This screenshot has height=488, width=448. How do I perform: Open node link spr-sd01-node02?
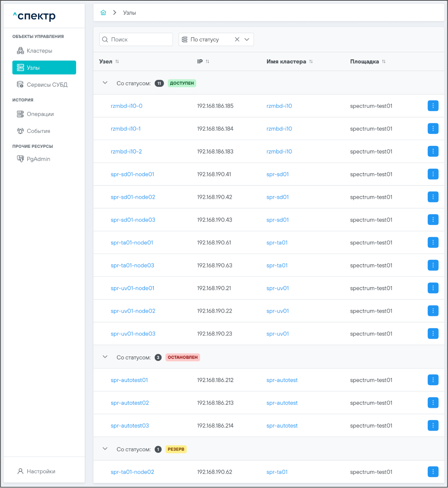coord(133,197)
